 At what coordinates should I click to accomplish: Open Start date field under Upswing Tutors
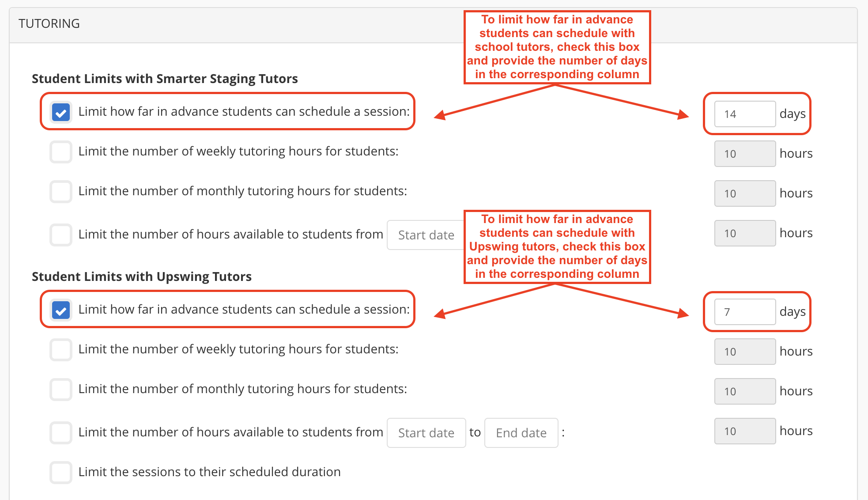coord(426,433)
